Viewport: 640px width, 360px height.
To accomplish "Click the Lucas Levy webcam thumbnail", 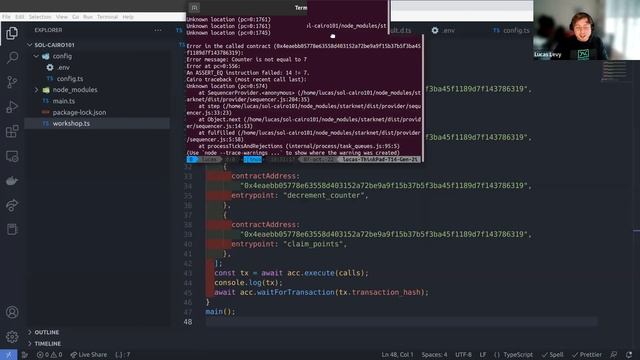I will [587, 30].
